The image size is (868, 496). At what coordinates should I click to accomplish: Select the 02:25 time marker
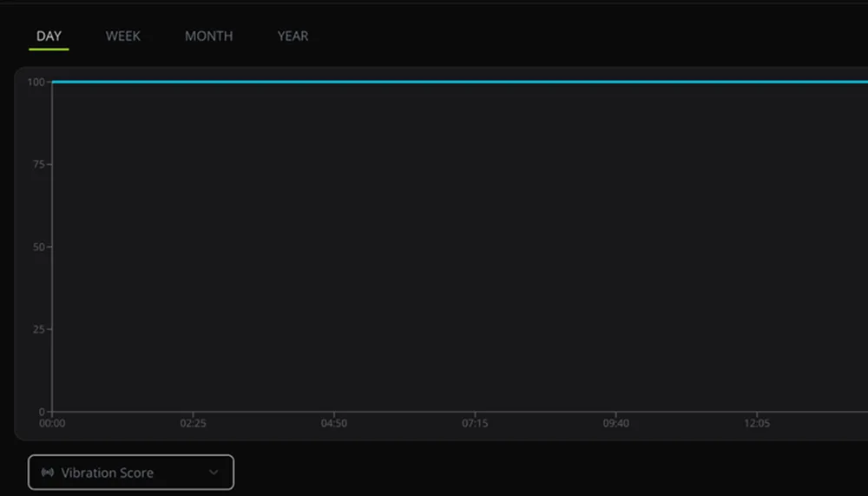[193, 424]
